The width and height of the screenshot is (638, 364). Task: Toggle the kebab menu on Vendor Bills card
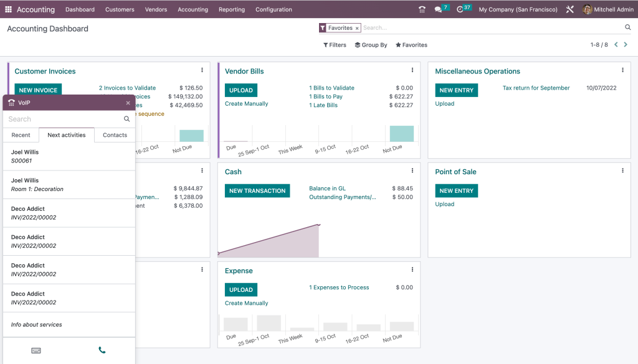tap(412, 71)
